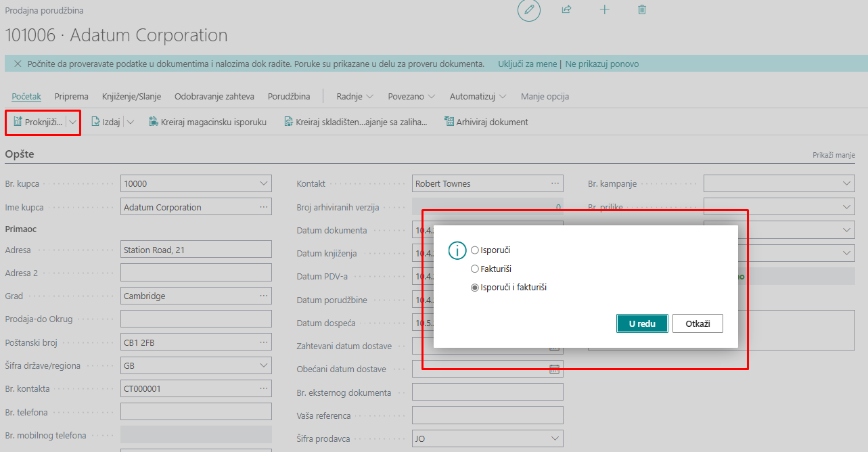Open the Knjiženje/Slanje tab

coord(131,97)
